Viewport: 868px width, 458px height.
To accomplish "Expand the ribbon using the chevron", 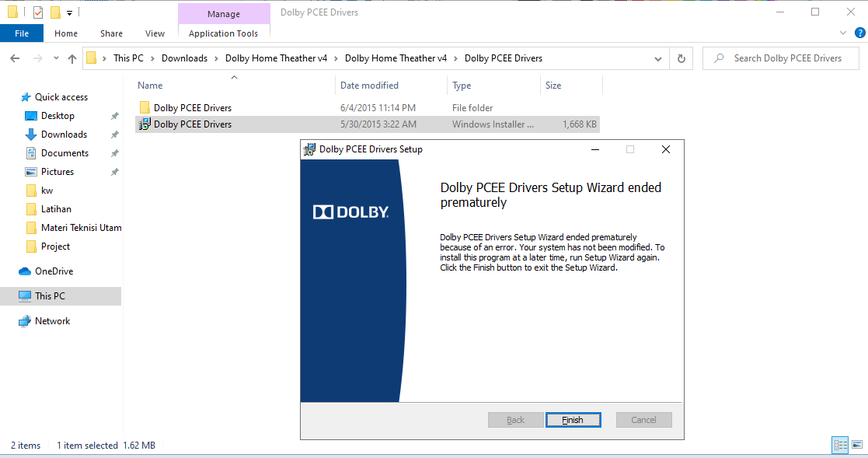I will 843,33.
